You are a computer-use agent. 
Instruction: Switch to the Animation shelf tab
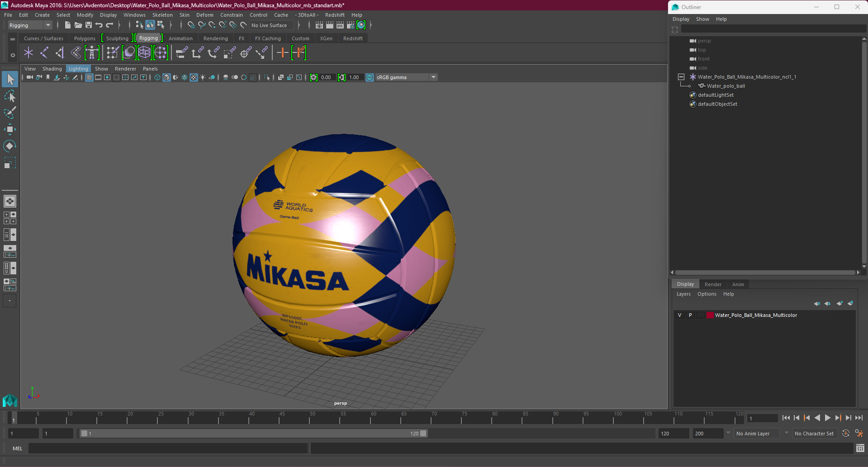[180, 38]
